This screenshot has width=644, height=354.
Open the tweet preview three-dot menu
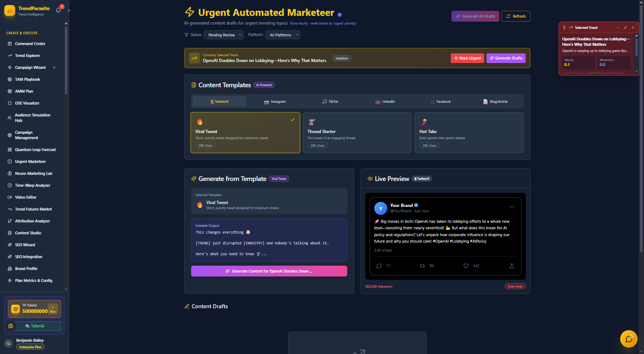512,207
